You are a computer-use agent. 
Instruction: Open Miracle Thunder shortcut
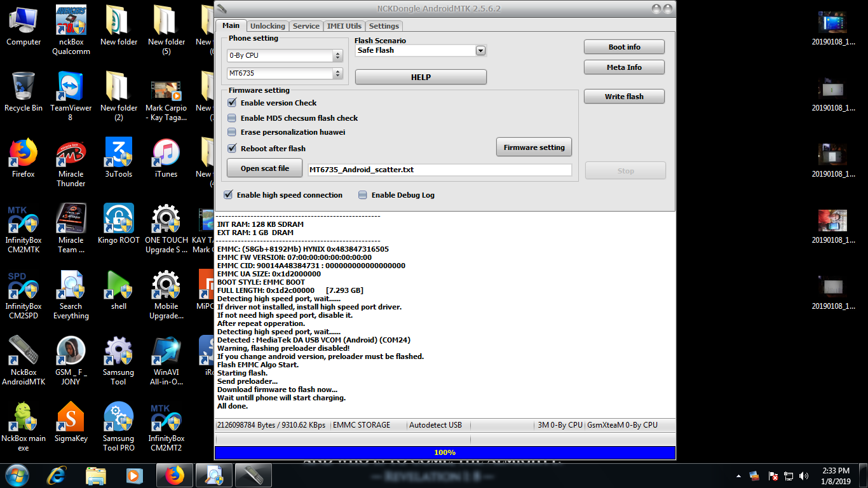click(x=71, y=162)
